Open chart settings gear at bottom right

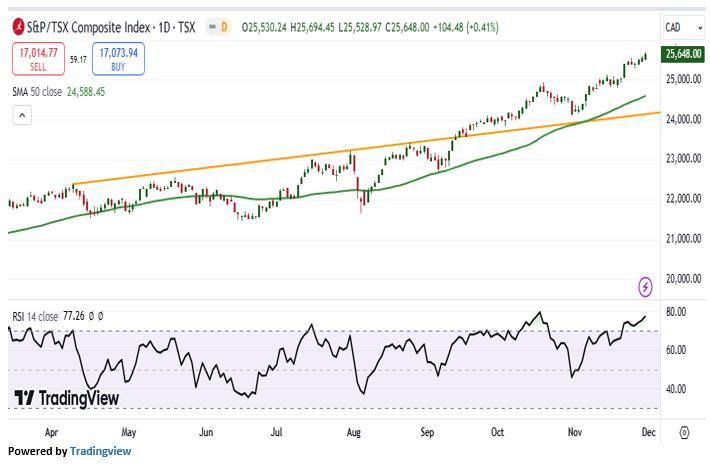point(684,432)
